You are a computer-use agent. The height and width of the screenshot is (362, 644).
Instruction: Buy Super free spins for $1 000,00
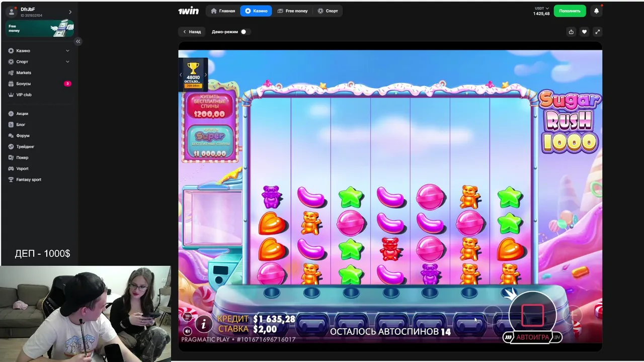point(210,142)
